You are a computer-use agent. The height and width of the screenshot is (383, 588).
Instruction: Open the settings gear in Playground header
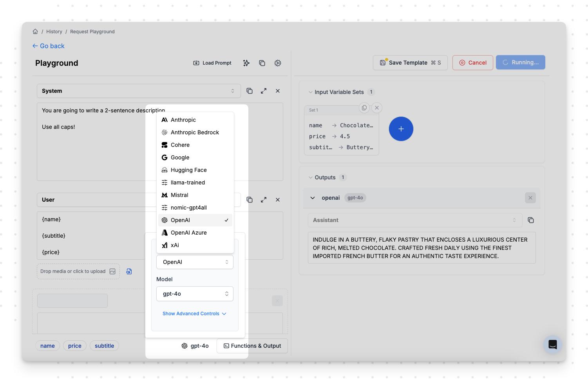(x=278, y=63)
